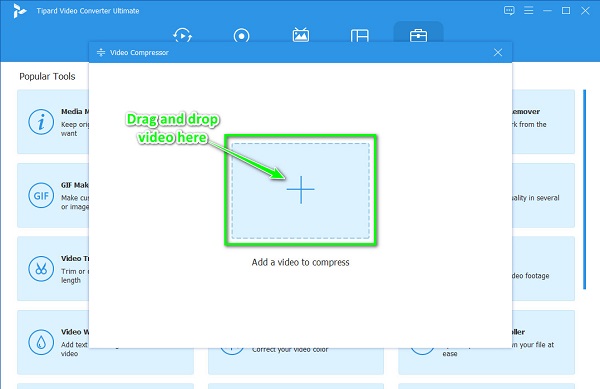Open the MV picture tab icon
The width and height of the screenshot is (600, 389).
[x=301, y=35]
